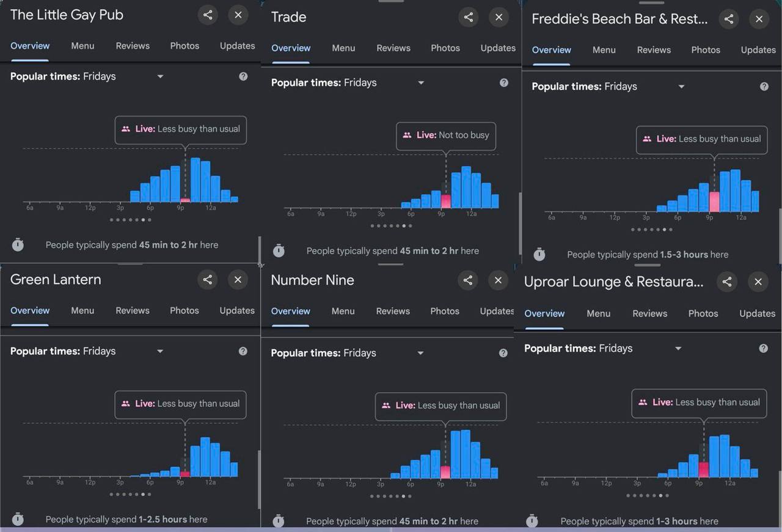This screenshot has height=532, width=782.
Task: Open help icon in Green Lantern popular times
Action: pos(243,351)
